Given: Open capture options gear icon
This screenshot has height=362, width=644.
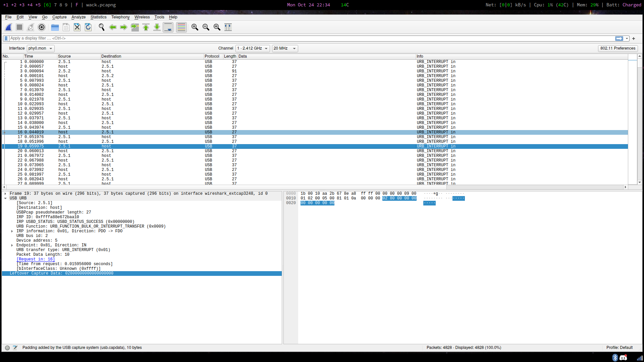Looking at the screenshot, I should [42, 27].
